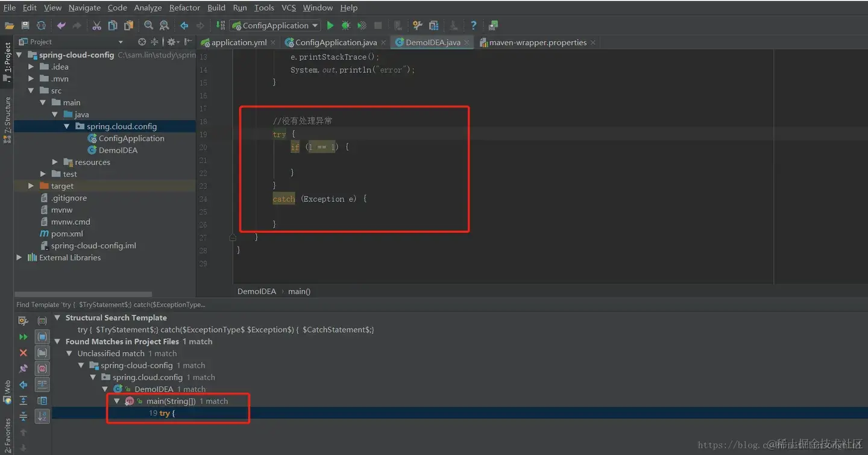The width and height of the screenshot is (868, 455).
Task: Expand the resources folder
Action: tap(55, 162)
